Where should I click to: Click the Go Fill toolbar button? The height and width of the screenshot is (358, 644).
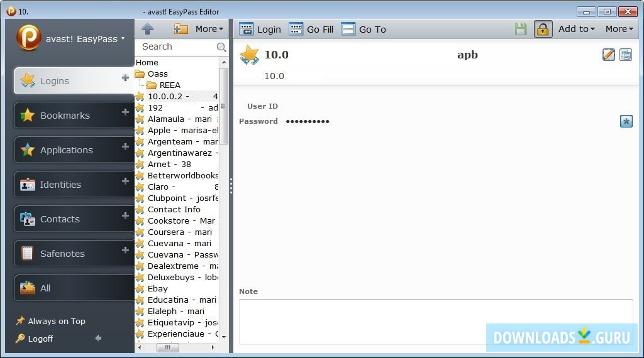[311, 29]
